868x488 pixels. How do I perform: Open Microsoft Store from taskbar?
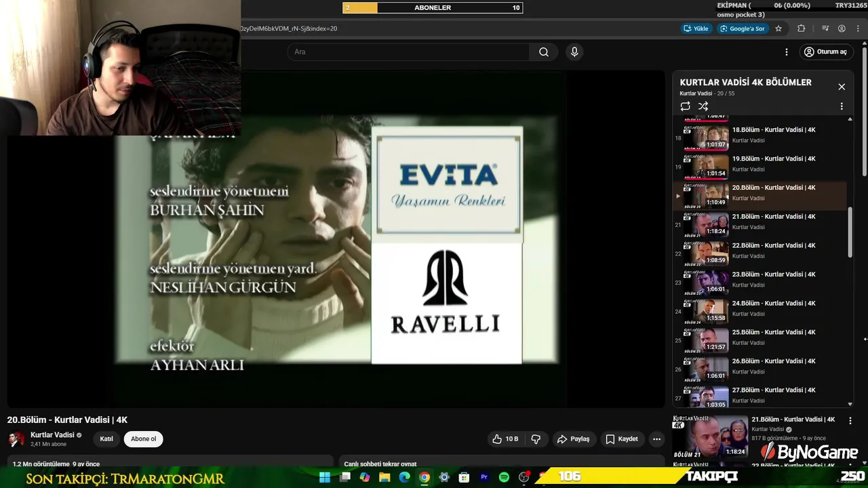tap(464, 477)
